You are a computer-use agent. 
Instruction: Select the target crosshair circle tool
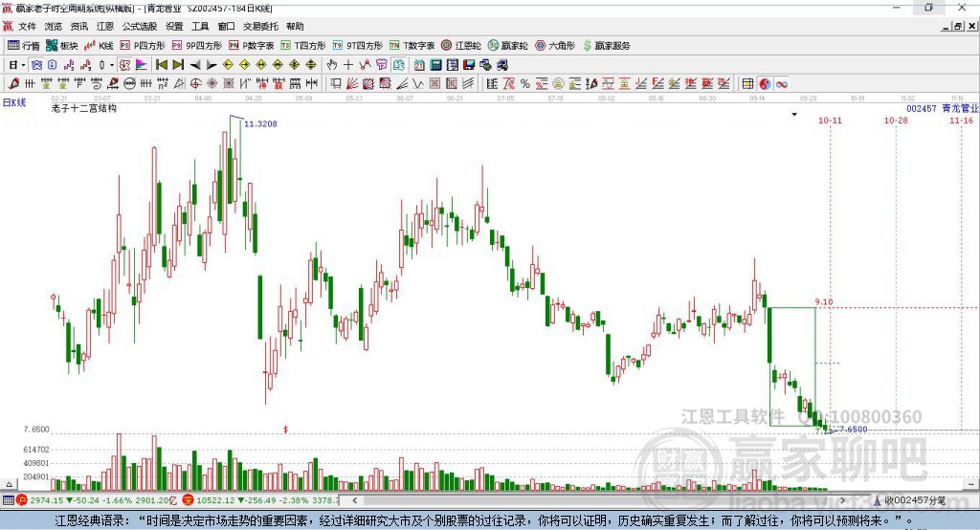(195, 83)
